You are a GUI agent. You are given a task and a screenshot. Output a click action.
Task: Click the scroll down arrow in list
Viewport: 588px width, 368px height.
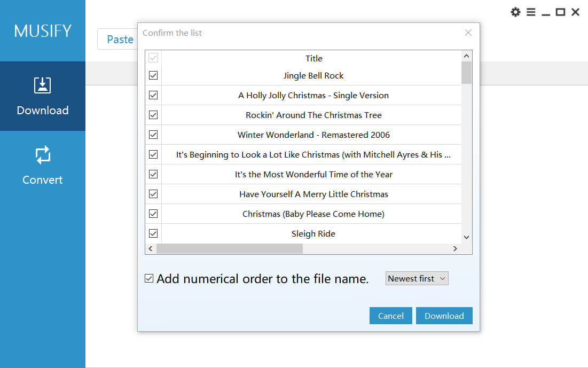point(466,237)
